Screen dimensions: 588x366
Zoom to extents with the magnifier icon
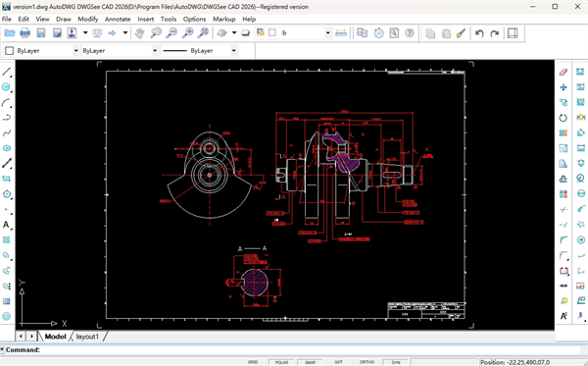(x=203, y=33)
